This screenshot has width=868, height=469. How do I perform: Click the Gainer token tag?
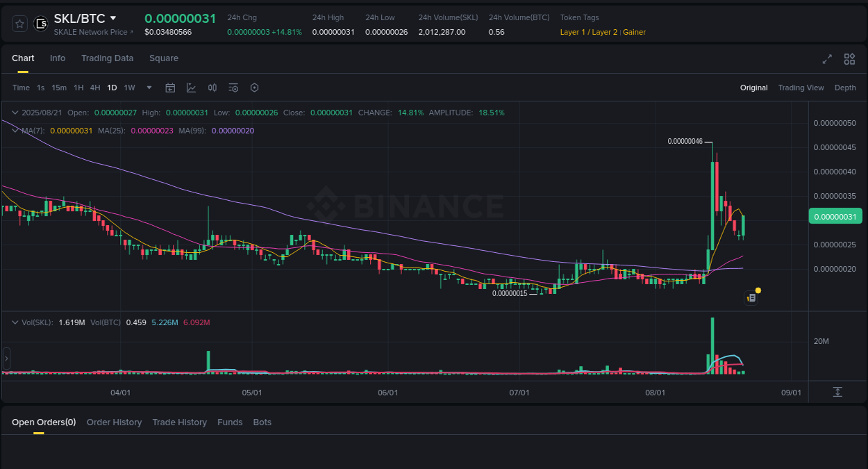pyautogui.click(x=634, y=32)
